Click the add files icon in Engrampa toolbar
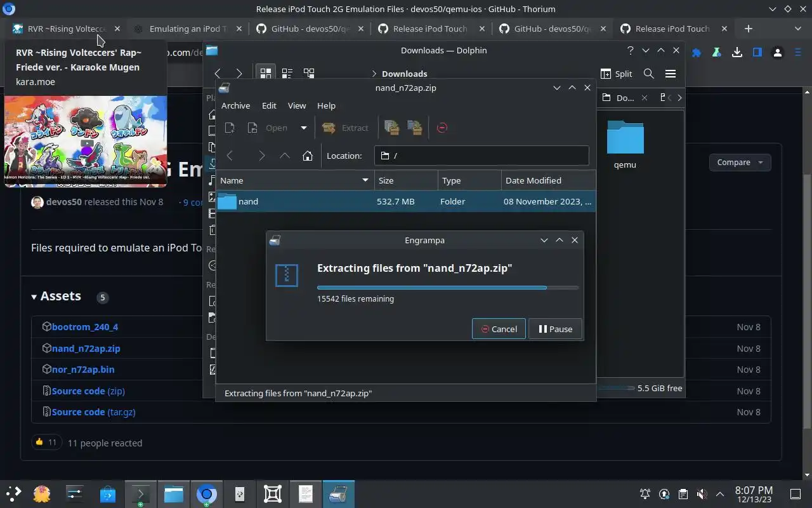This screenshot has height=508, width=812. coord(391,128)
